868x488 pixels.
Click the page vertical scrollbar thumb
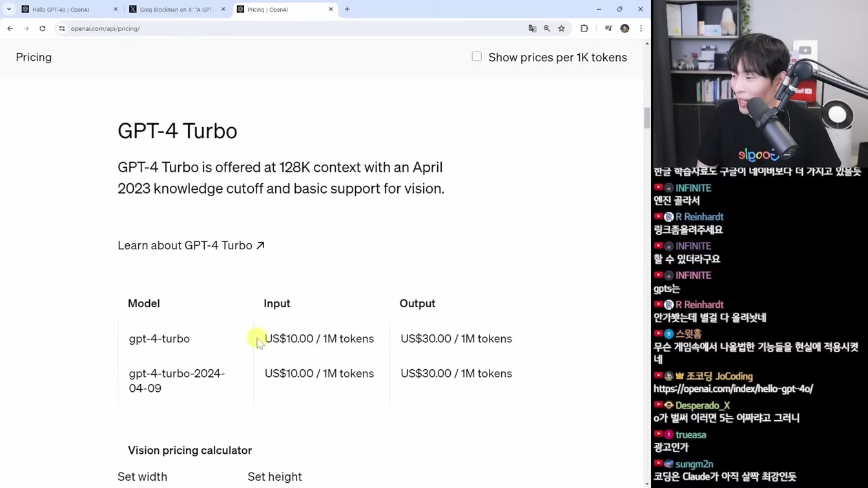pos(646,118)
